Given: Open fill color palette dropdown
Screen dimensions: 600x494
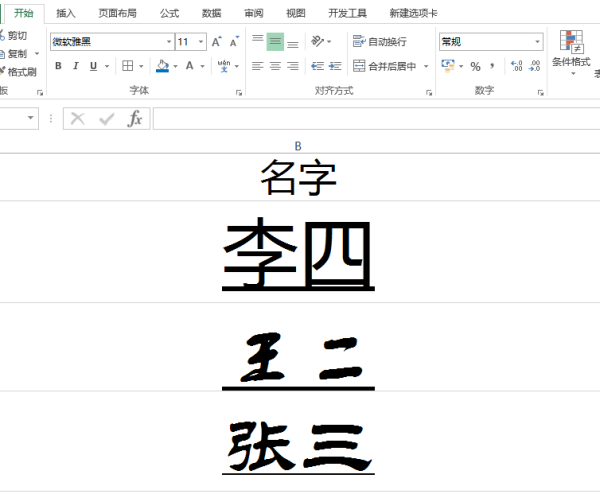Looking at the screenshot, I should 176,66.
